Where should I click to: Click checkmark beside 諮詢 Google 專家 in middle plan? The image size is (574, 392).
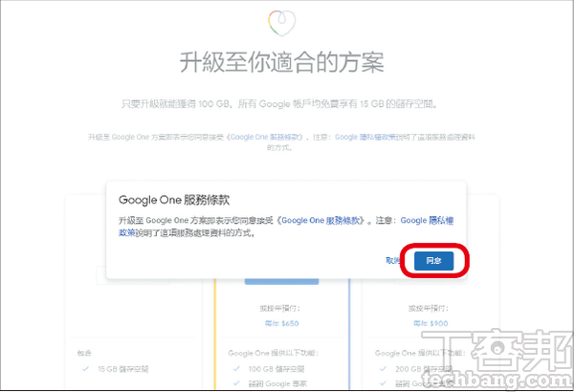tap(236, 383)
